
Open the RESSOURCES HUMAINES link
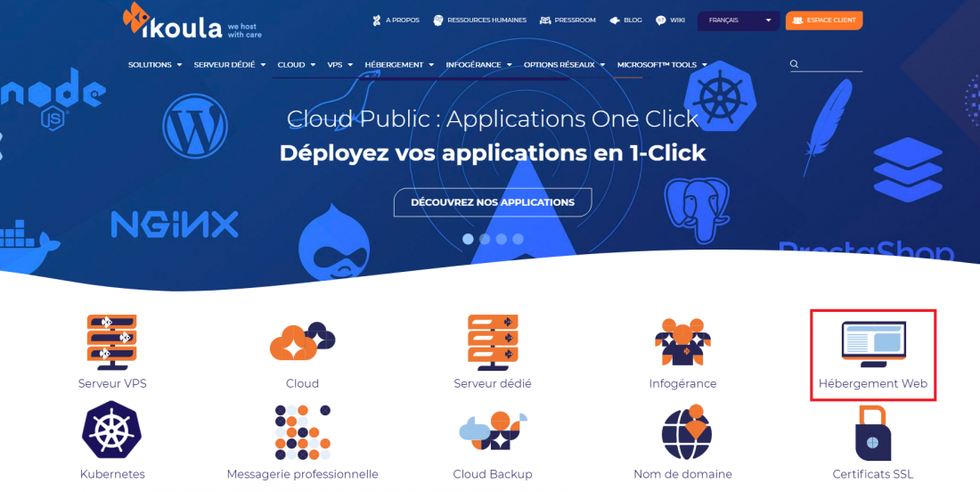(486, 20)
